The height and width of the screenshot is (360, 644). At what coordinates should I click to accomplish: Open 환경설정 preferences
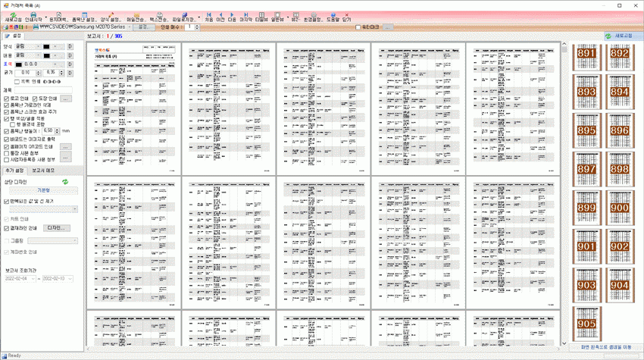tap(313, 17)
